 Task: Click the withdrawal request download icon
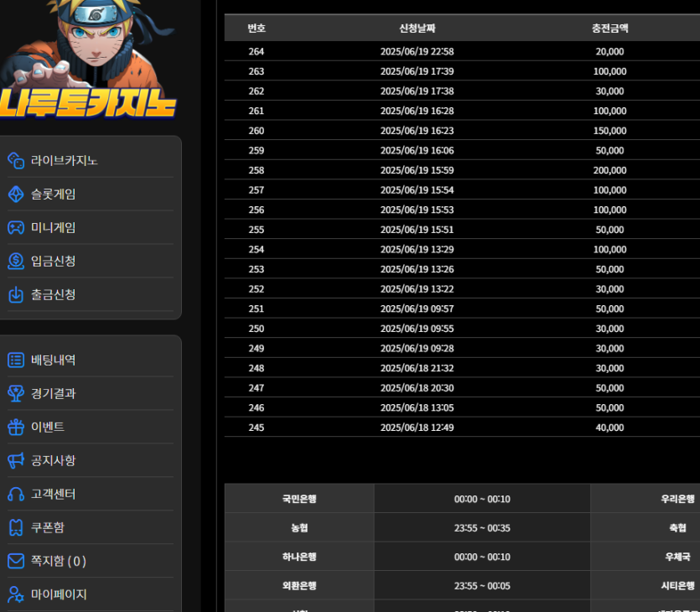coord(16,294)
